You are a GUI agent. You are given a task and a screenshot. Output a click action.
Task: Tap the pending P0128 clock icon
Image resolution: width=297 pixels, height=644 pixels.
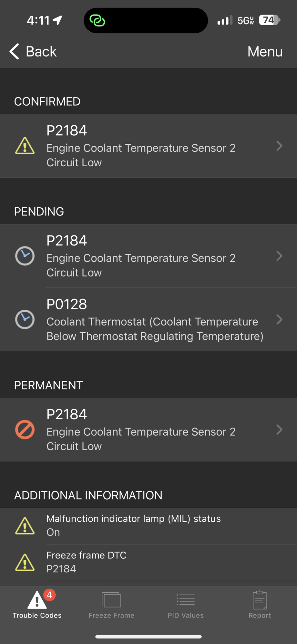pyautogui.click(x=25, y=319)
